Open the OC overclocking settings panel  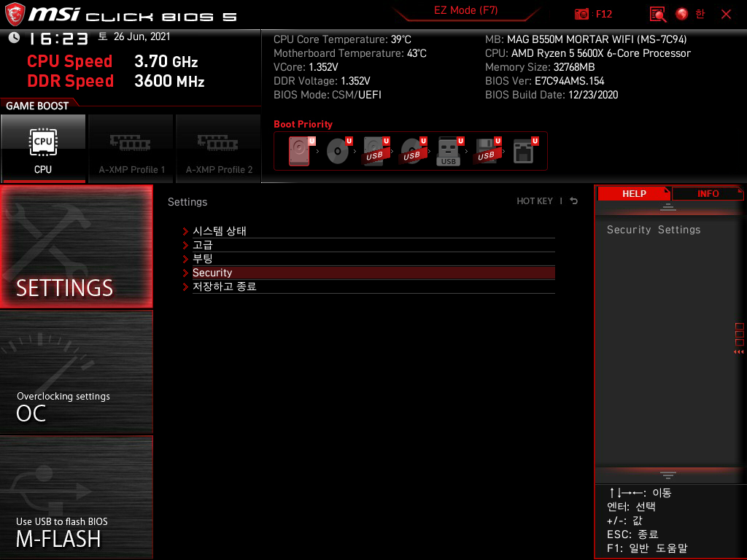coord(76,373)
